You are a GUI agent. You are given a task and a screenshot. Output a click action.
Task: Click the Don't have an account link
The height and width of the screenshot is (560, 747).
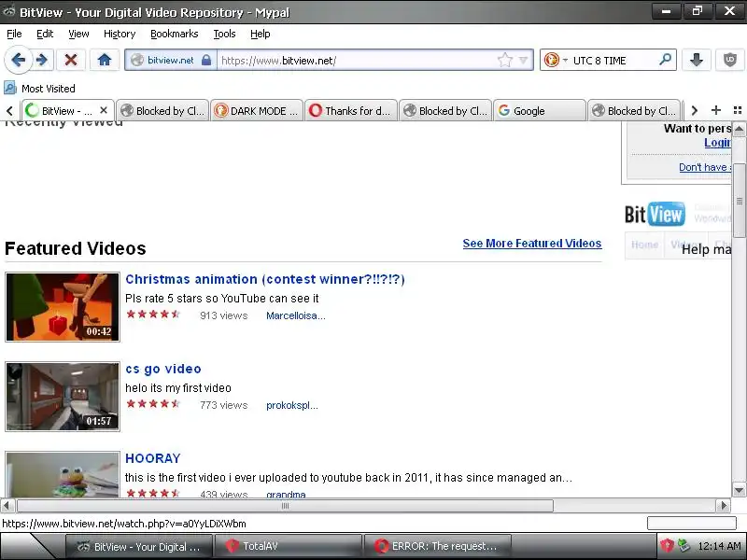point(705,167)
